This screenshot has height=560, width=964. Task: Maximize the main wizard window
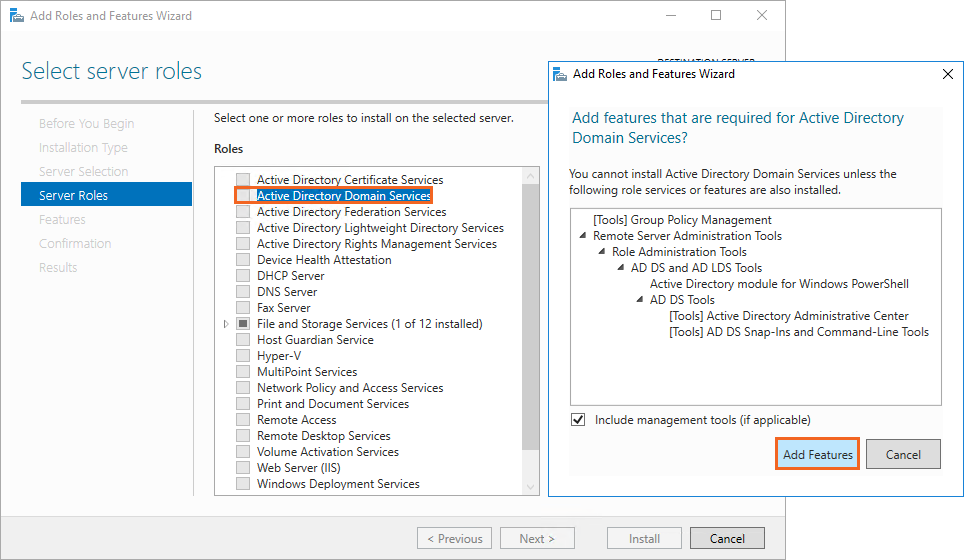click(716, 16)
